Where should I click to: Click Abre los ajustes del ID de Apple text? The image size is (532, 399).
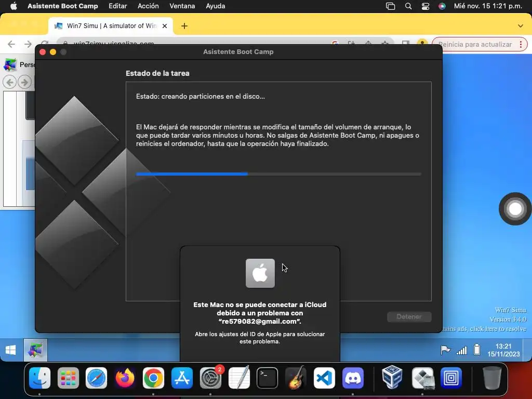pyautogui.click(x=260, y=338)
